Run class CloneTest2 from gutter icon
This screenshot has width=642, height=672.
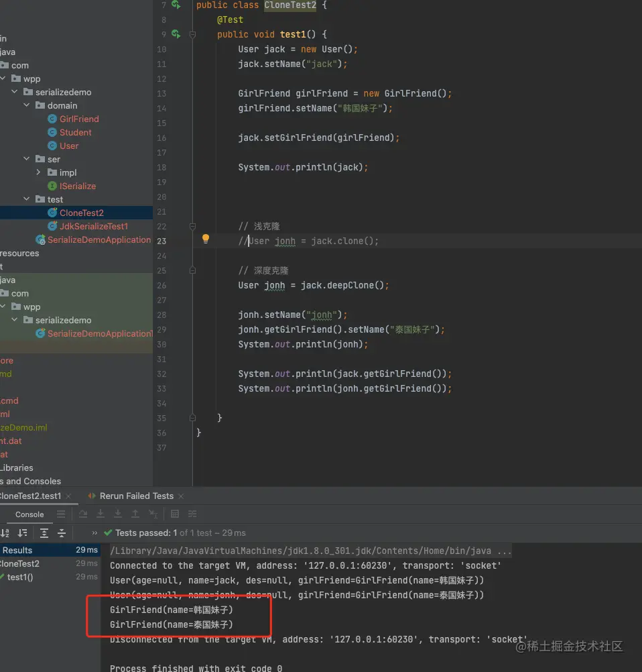pos(176,5)
